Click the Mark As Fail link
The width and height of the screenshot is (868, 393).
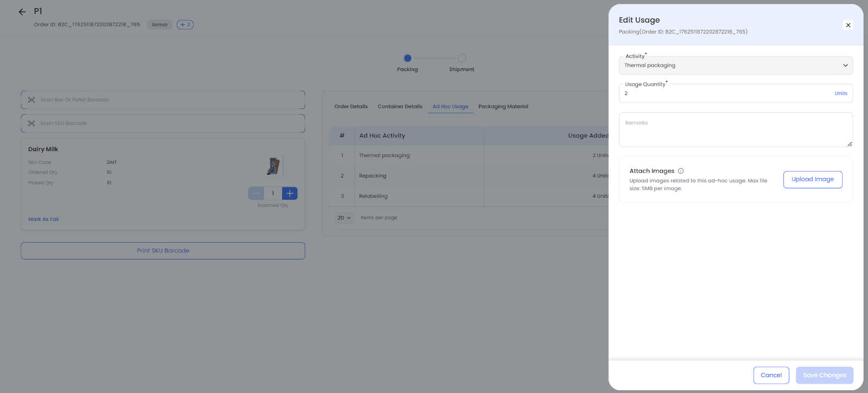43,219
